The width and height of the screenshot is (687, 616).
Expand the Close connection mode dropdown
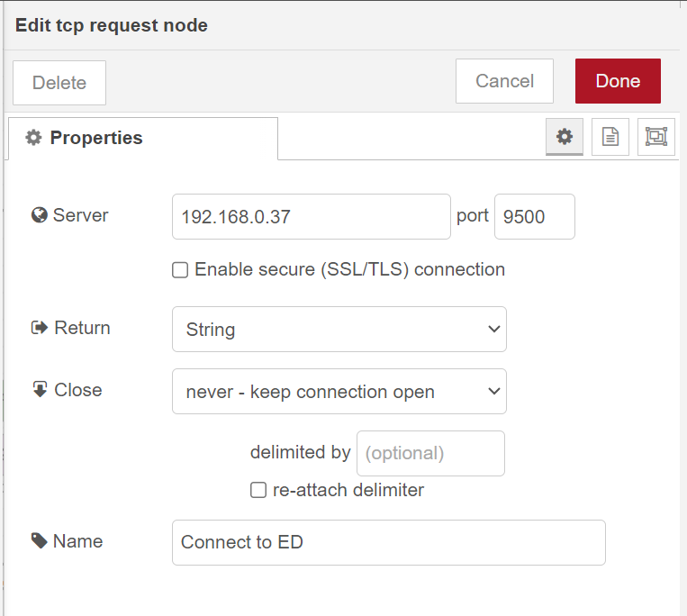(339, 392)
